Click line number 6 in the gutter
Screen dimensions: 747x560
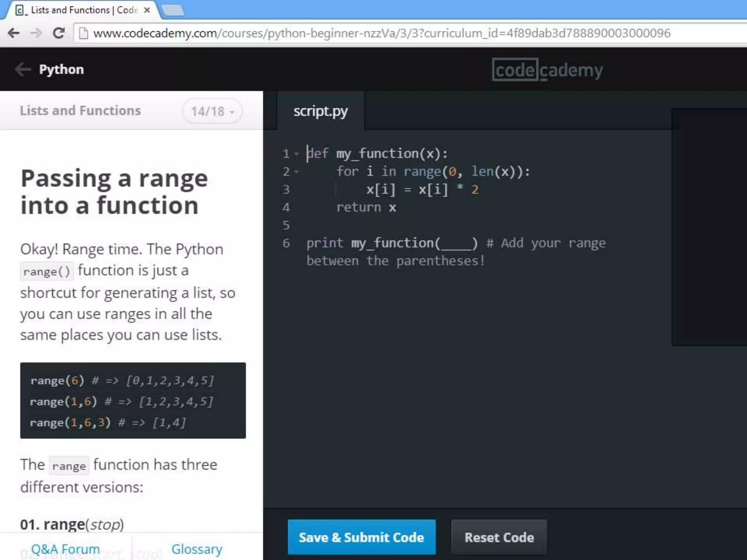tap(286, 243)
